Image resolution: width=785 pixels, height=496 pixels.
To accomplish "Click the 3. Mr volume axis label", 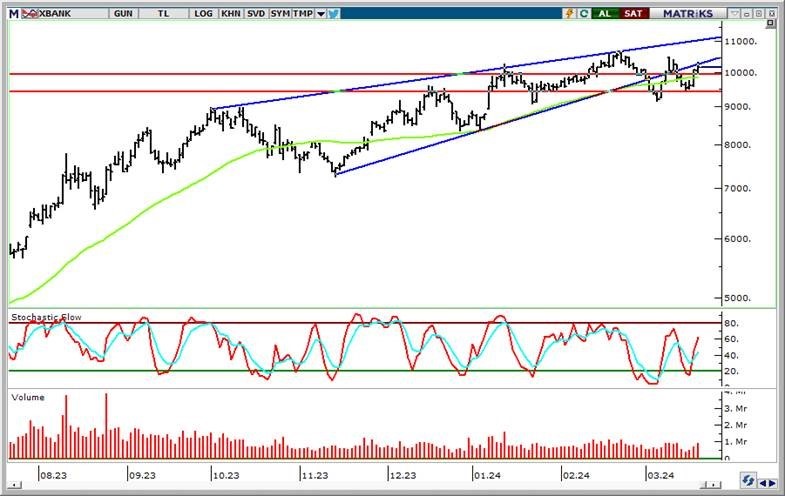I will coord(736,409).
